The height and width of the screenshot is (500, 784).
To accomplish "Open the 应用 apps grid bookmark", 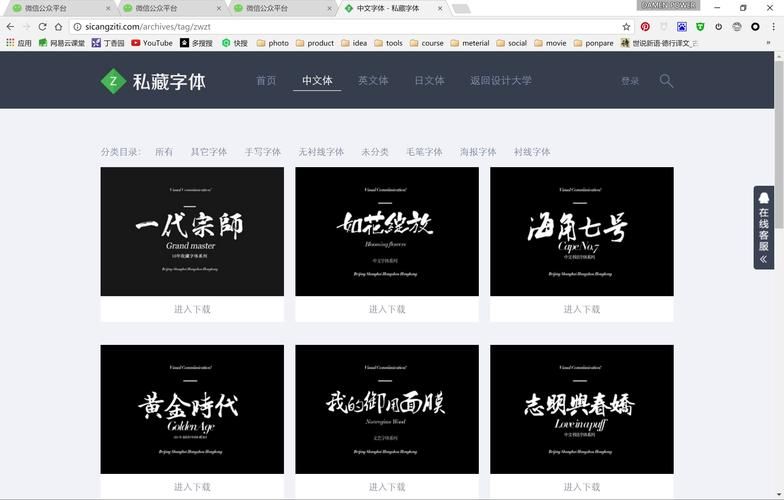I will pyautogui.click(x=18, y=43).
